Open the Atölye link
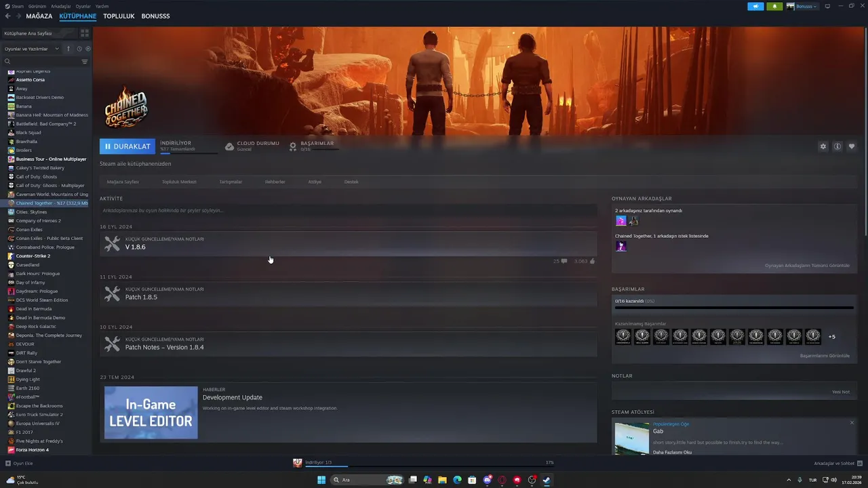Screen dimensions: 868x488 [x=315, y=182]
